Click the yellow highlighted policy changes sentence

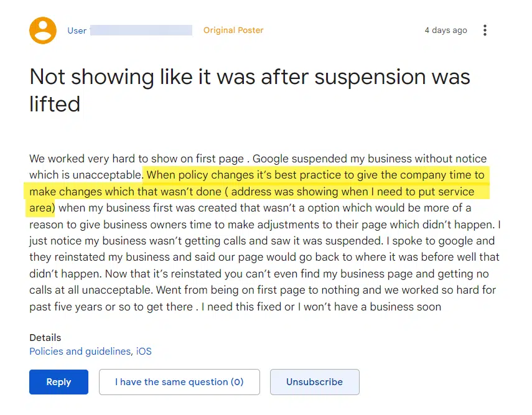(x=315, y=175)
